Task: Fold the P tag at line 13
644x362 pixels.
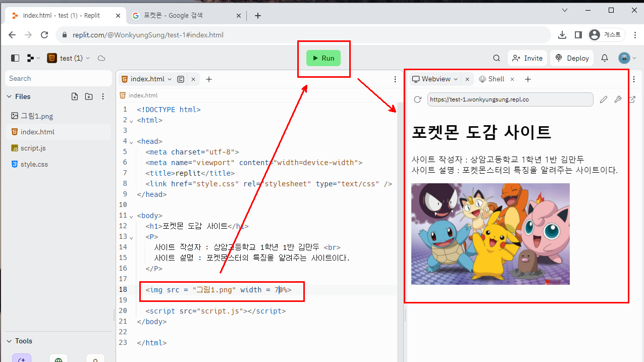Action: pyautogui.click(x=131, y=237)
